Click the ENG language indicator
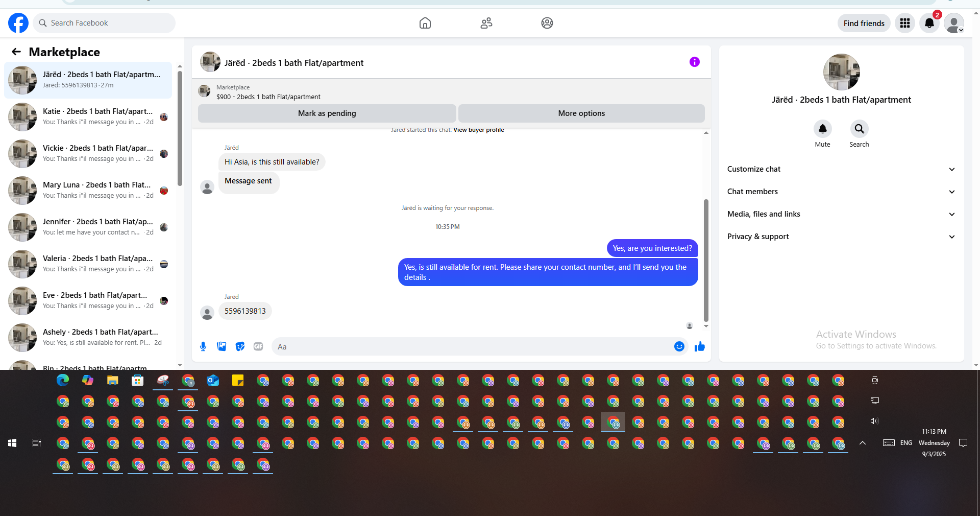Image resolution: width=980 pixels, height=516 pixels. [906, 443]
